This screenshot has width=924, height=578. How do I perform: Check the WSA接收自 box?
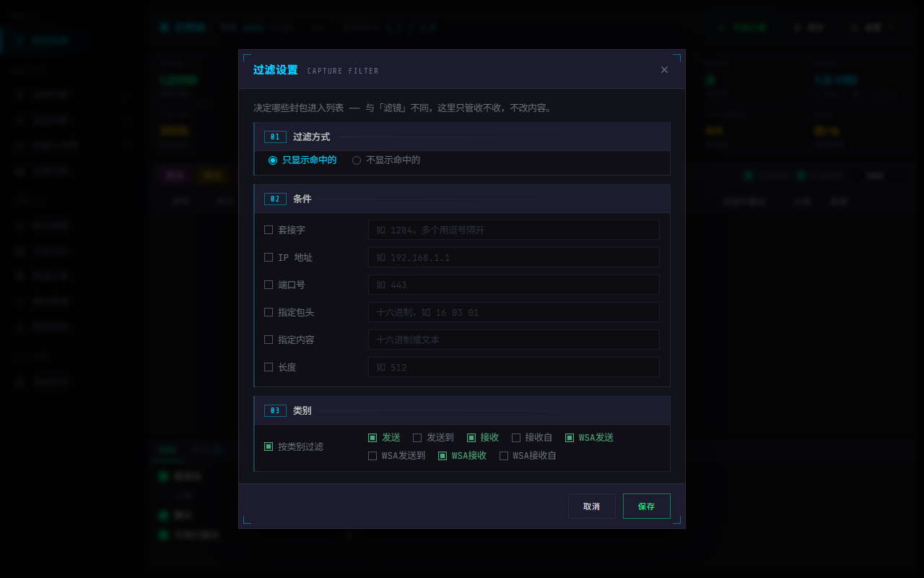pos(504,456)
